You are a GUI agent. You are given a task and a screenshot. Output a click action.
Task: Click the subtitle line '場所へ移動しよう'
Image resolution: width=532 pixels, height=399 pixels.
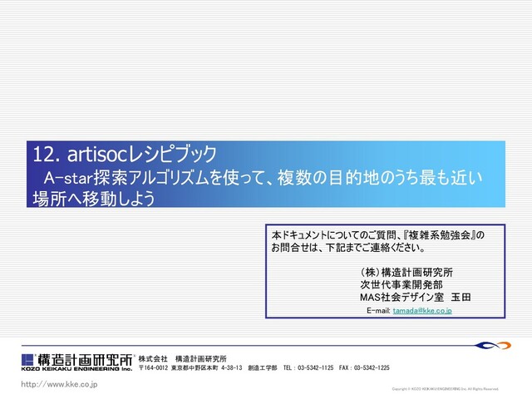[x=94, y=199]
